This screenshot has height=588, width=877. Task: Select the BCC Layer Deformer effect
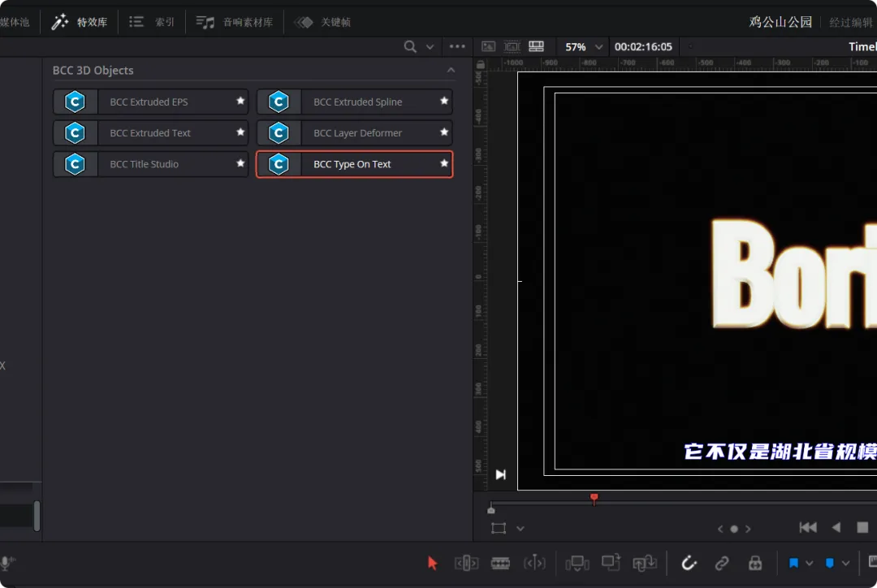point(355,133)
